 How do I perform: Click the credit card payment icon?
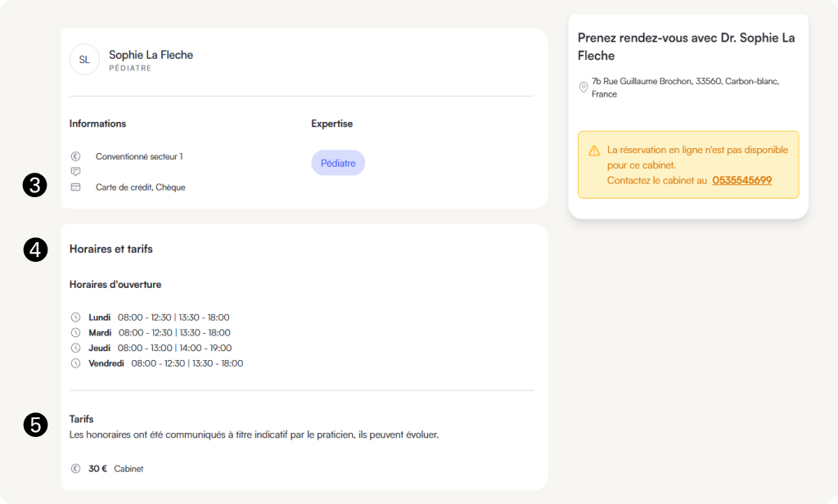75,187
